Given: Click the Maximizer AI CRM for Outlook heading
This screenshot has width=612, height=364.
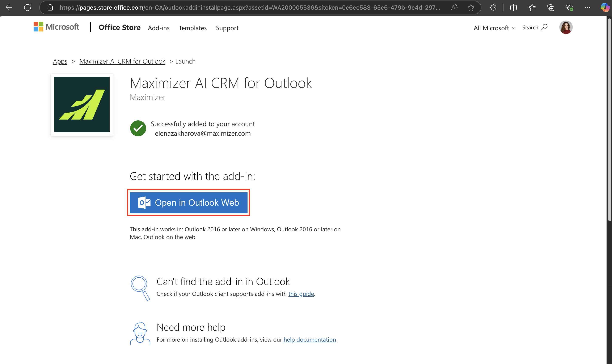Looking at the screenshot, I should click(221, 83).
